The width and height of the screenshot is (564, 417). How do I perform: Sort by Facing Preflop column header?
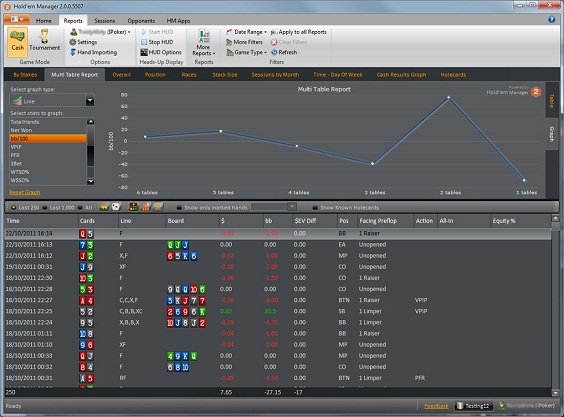point(385,221)
